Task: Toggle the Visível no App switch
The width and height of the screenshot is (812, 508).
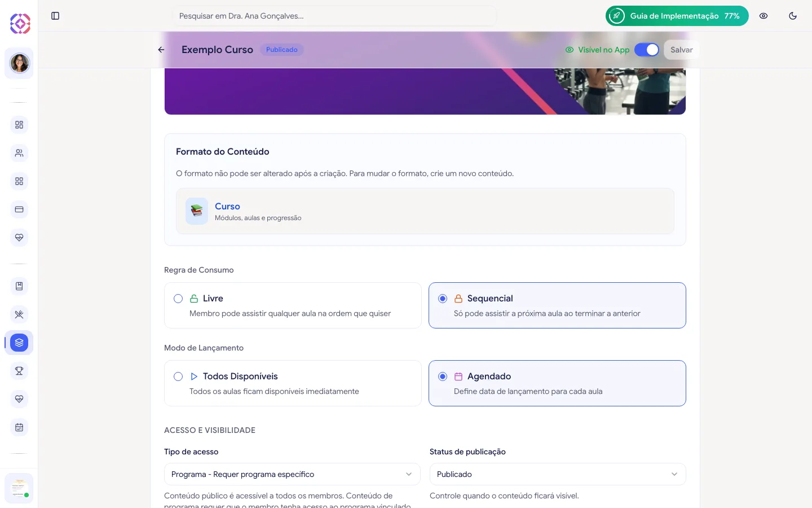Action: (647, 50)
